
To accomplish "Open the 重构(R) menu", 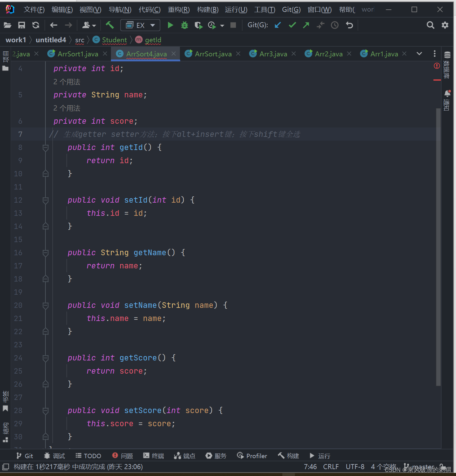I will (179, 9).
